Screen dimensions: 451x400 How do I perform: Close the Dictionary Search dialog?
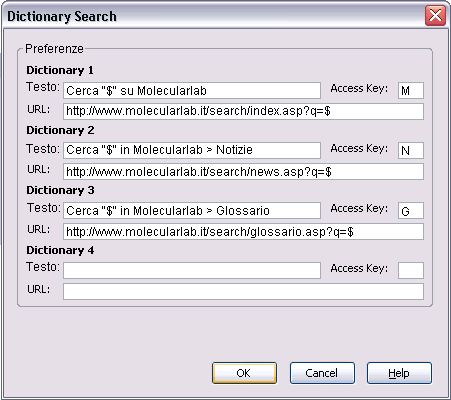pos(435,16)
